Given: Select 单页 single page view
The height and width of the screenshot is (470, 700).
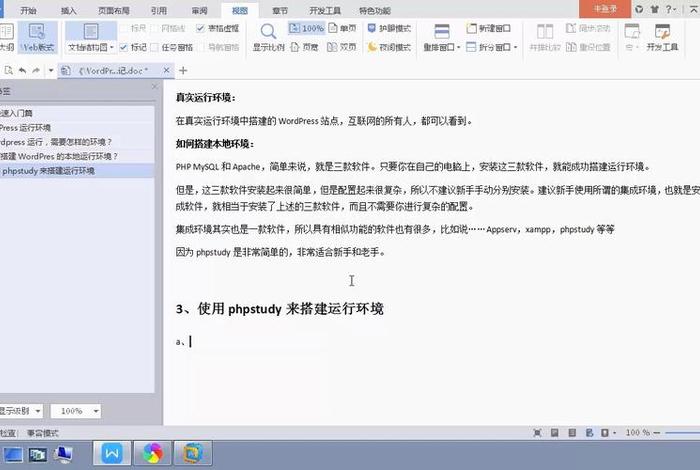Looking at the screenshot, I should (342, 28).
